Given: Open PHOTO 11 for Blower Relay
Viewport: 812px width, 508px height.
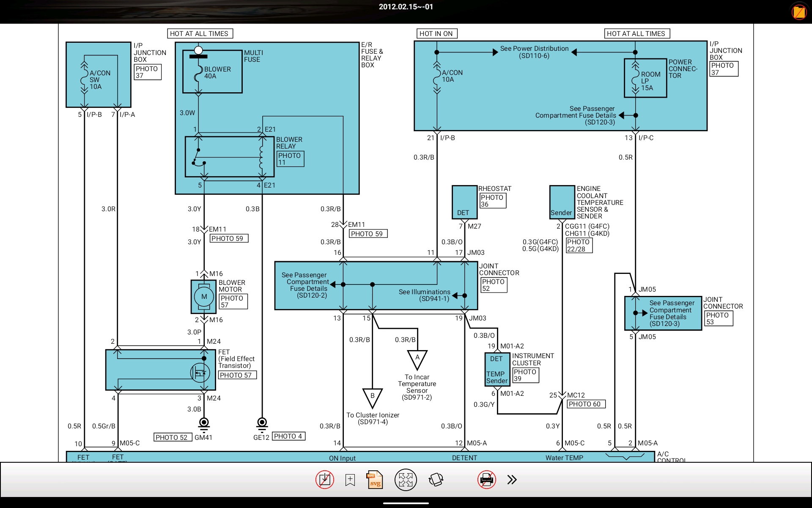Looking at the screenshot, I should point(290,159).
